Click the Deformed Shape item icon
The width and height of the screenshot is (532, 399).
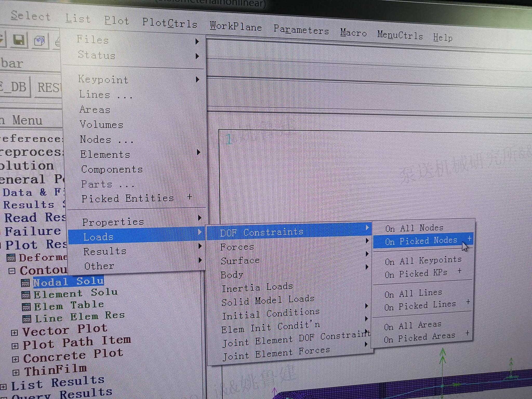[x=11, y=258]
